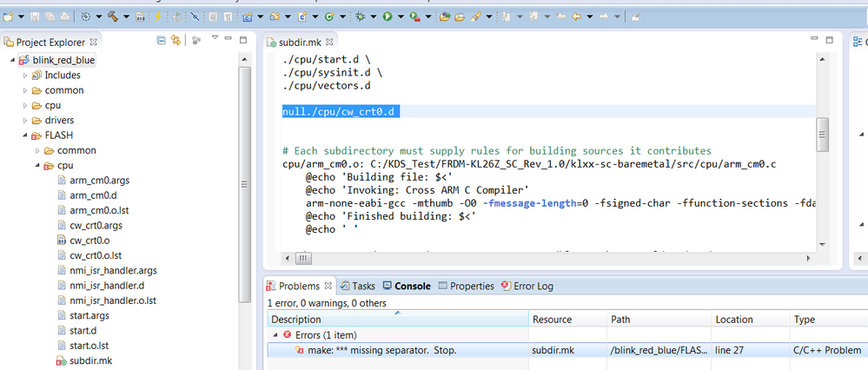The width and height of the screenshot is (868, 370).
Task: Click the Debug bug icon
Action: [360, 17]
